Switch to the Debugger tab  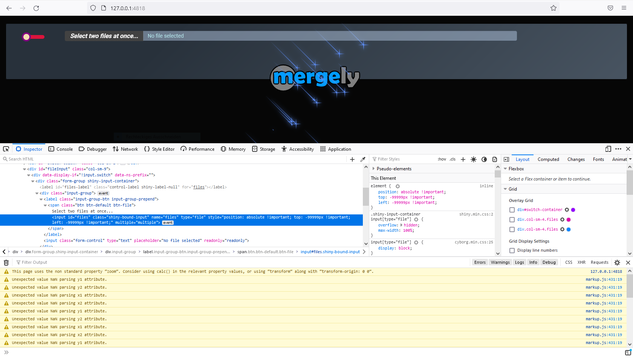point(93,149)
